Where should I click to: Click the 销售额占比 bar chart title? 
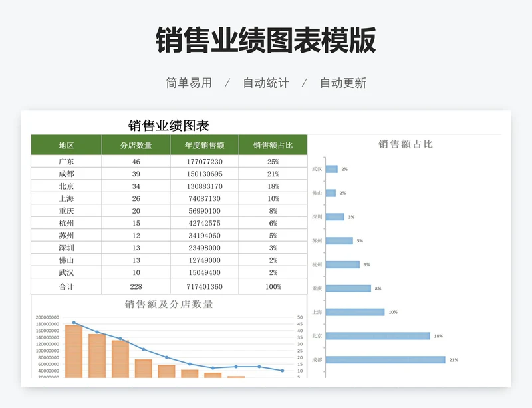[x=406, y=144]
